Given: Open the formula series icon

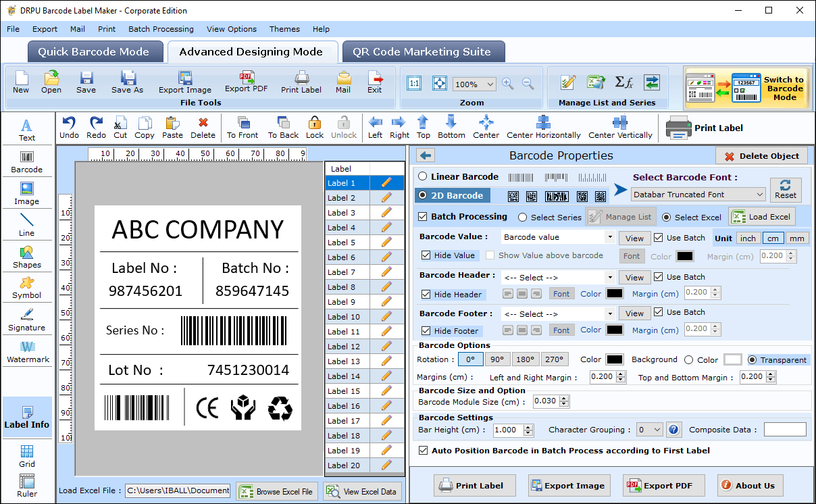Looking at the screenshot, I should pyautogui.click(x=623, y=82).
